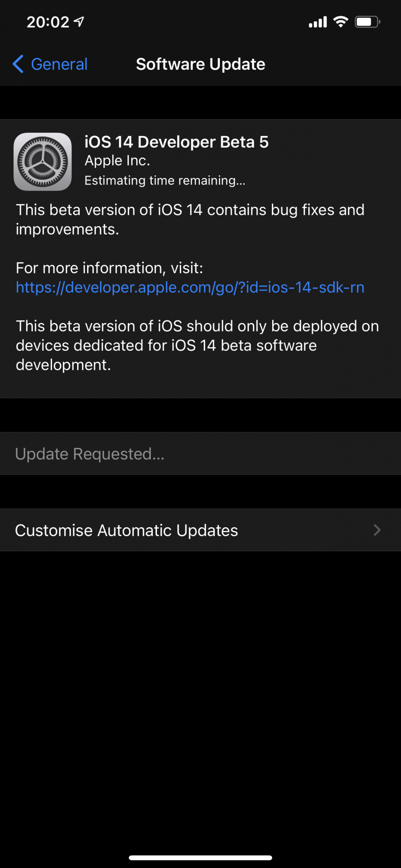Tap the Apple Inc. publisher label

[117, 161]
